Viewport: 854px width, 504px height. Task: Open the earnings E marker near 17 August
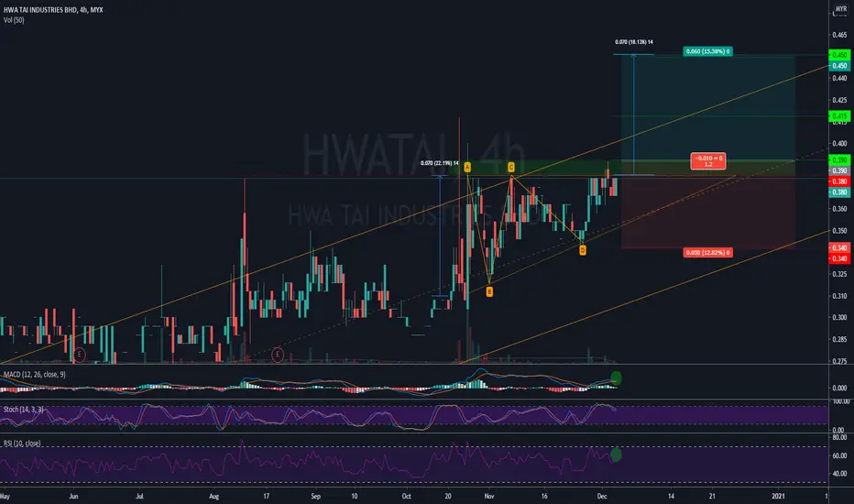pyautogui.click(x=278, y=355)
